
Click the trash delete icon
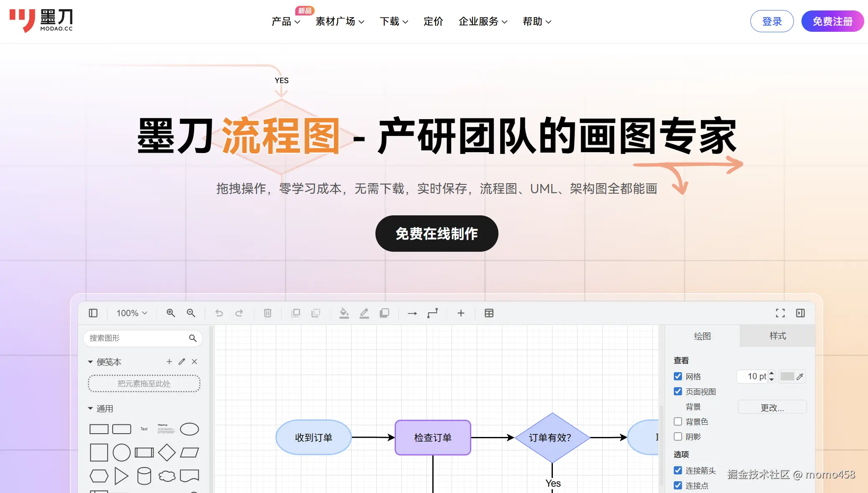pos(268,313)
